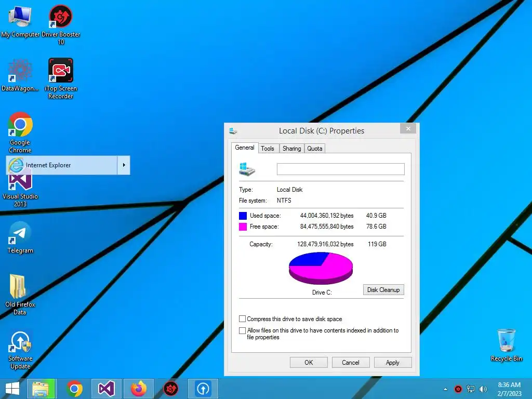The image size is (532, 399).
Task: Open Software Update taskbar icon
Action: [x=203, y=389]
